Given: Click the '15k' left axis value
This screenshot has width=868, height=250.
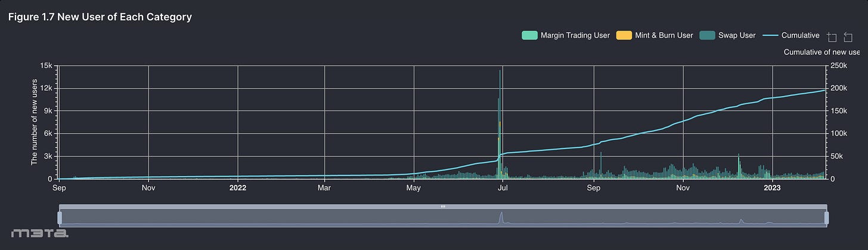Looking at the screenshot, I should coord(48,66).
